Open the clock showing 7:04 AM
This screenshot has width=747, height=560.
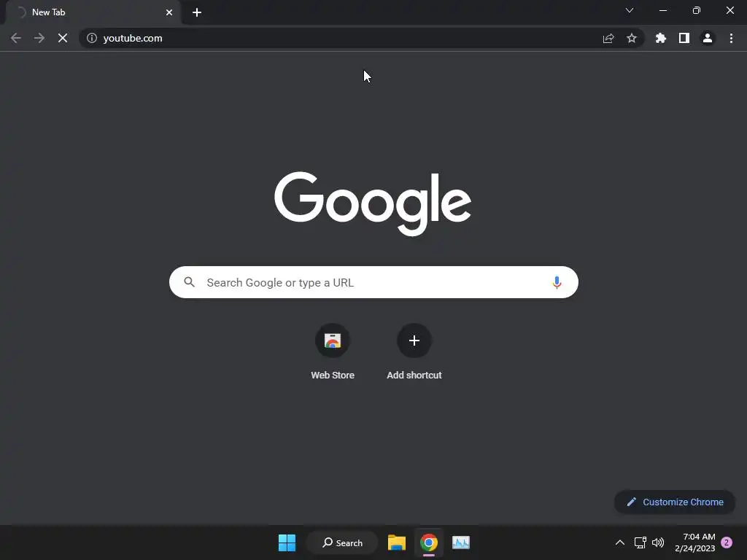(695, 542)
